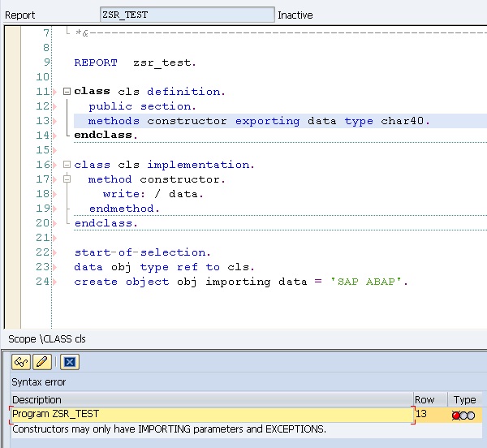Click the start-of-selection statement
This screenshot has width=487, height=448.
tap(142, 252)
